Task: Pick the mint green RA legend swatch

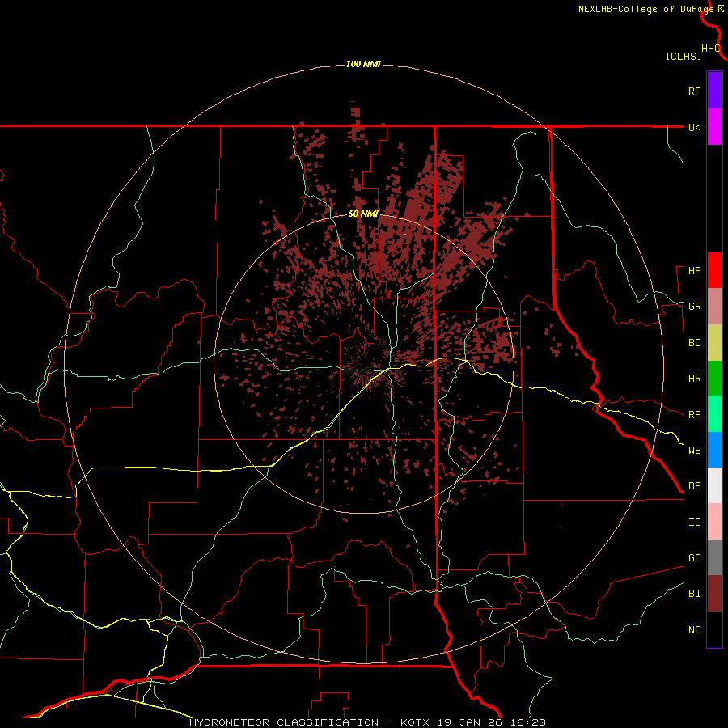Action: pyautogui.click(x=714, y=414)
